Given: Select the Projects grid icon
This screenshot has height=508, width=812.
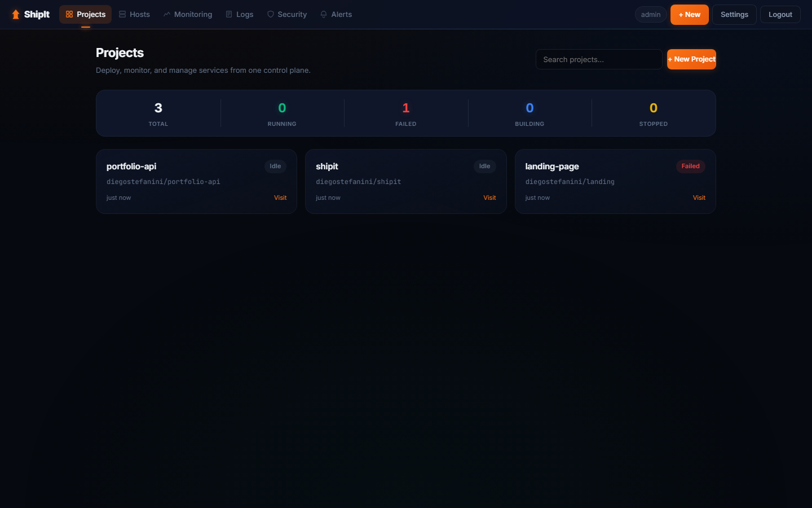Looking at the screenshot, I should 69,14.
